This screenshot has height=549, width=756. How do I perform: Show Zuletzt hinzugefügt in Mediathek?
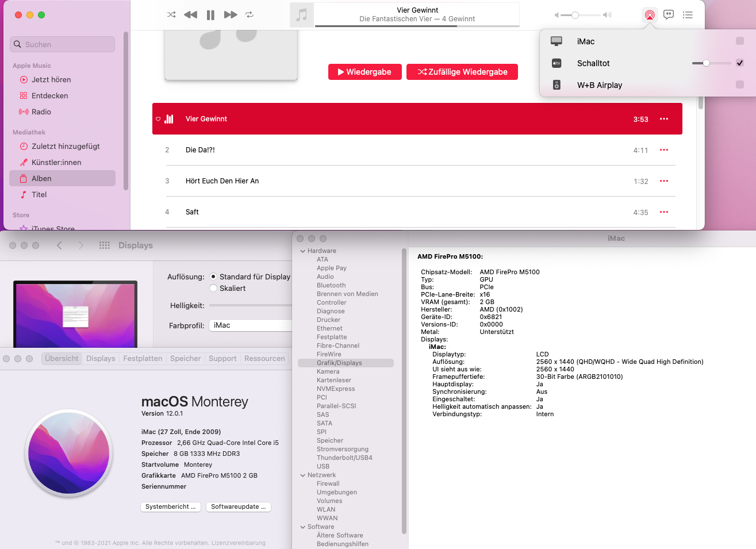tap(66, 147)
